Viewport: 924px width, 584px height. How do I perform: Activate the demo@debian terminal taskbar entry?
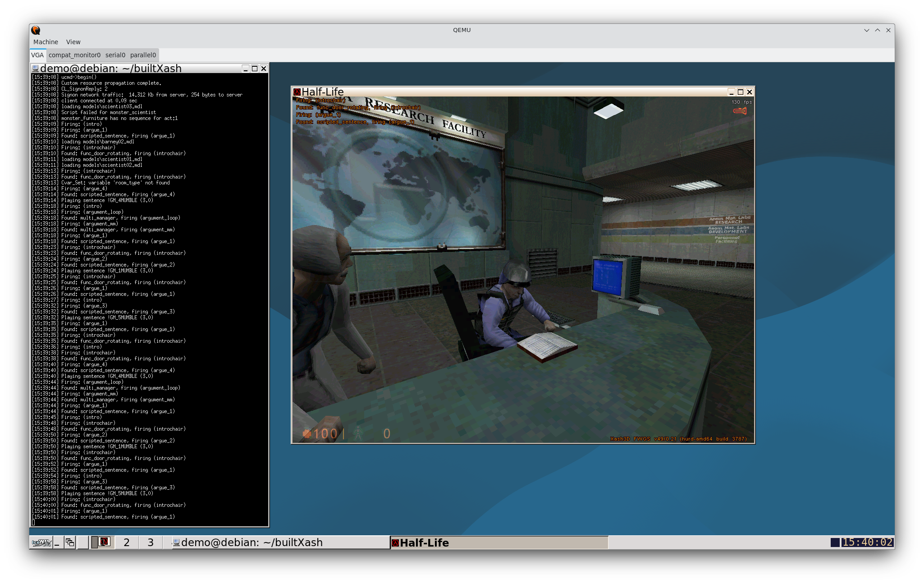[280, 543]
